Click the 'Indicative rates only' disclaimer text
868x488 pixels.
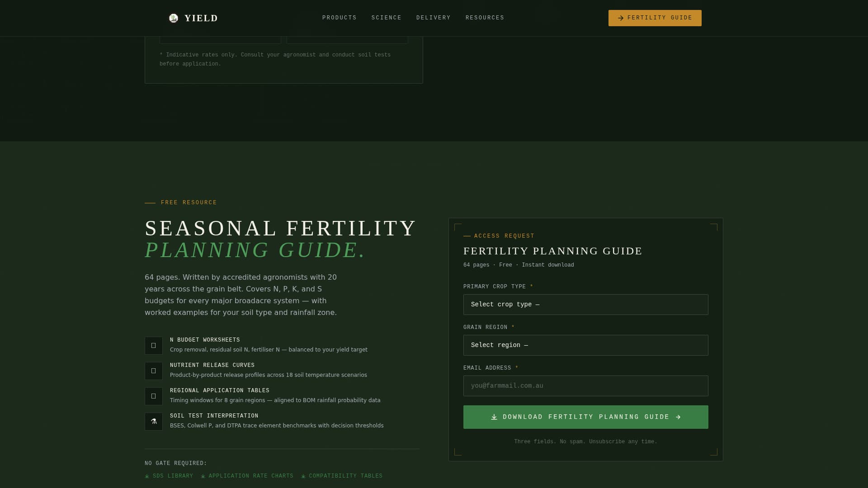[x=275, y=59]
